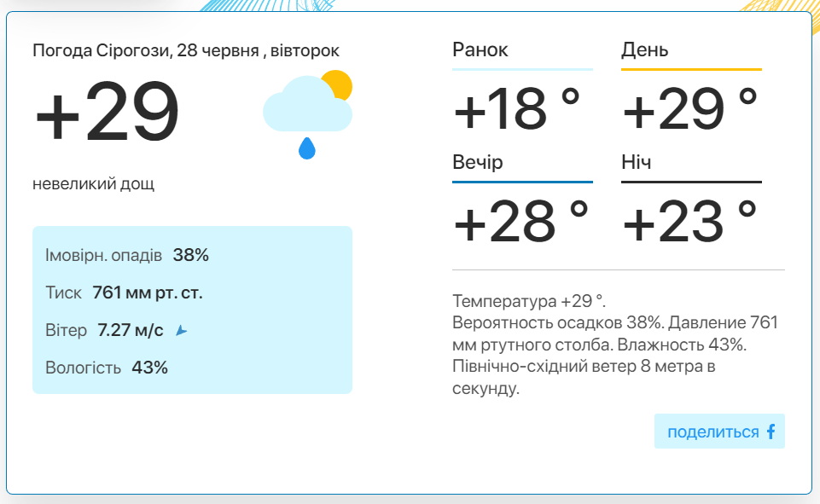Click the Тиск 761 мм рт. ст. row

(124, 293)
